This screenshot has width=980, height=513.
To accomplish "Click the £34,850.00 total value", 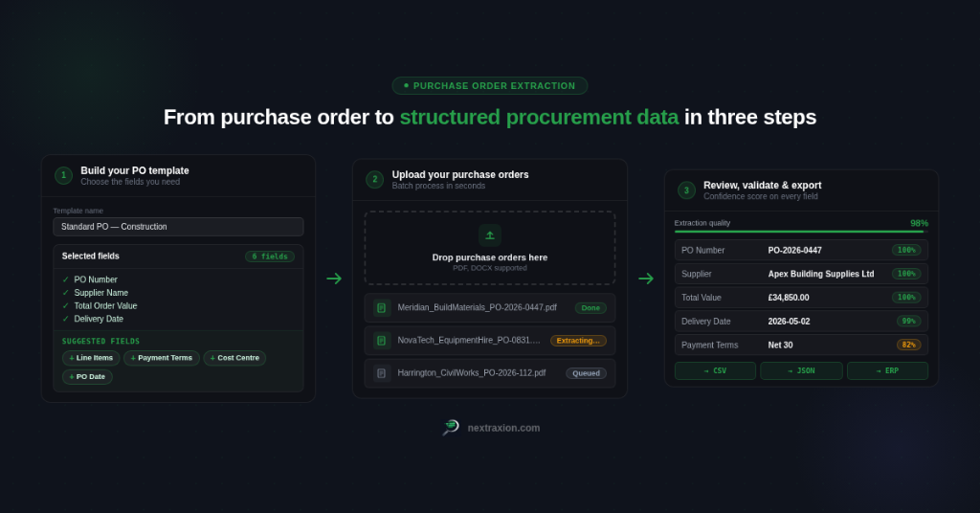I will 789,298.
